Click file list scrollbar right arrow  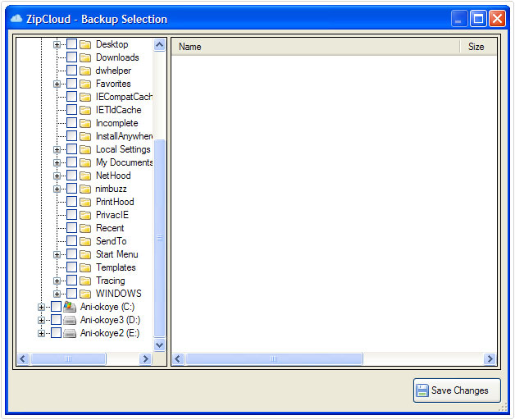(x=490, y=358)
